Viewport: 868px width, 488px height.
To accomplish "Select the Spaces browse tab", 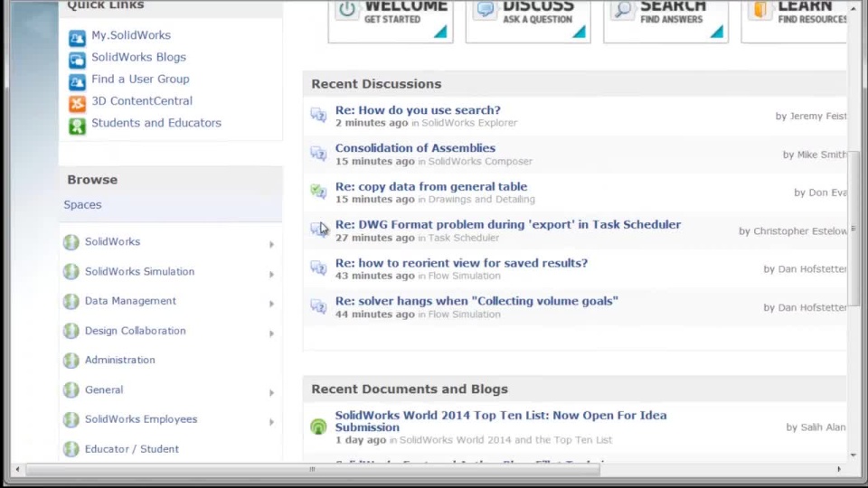I will pyautogui.click(x=82, y=205).
